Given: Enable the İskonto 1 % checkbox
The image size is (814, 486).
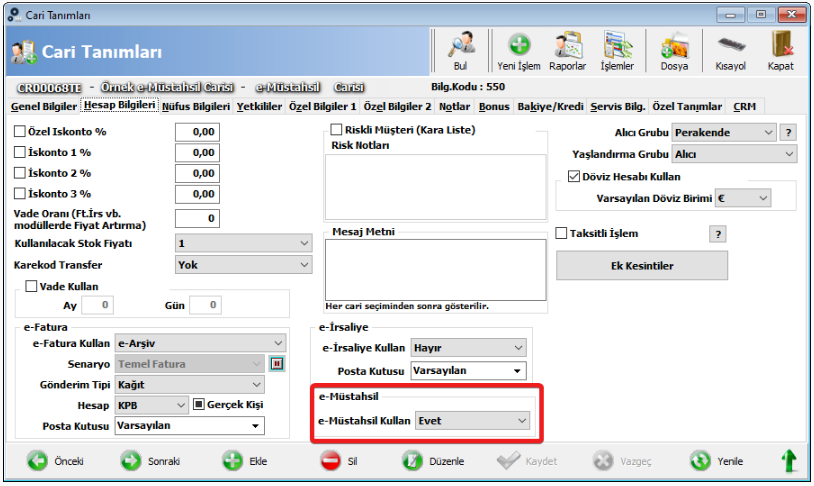Looking at the screenshot, I should pyautogui.click(x=20, y=152).
